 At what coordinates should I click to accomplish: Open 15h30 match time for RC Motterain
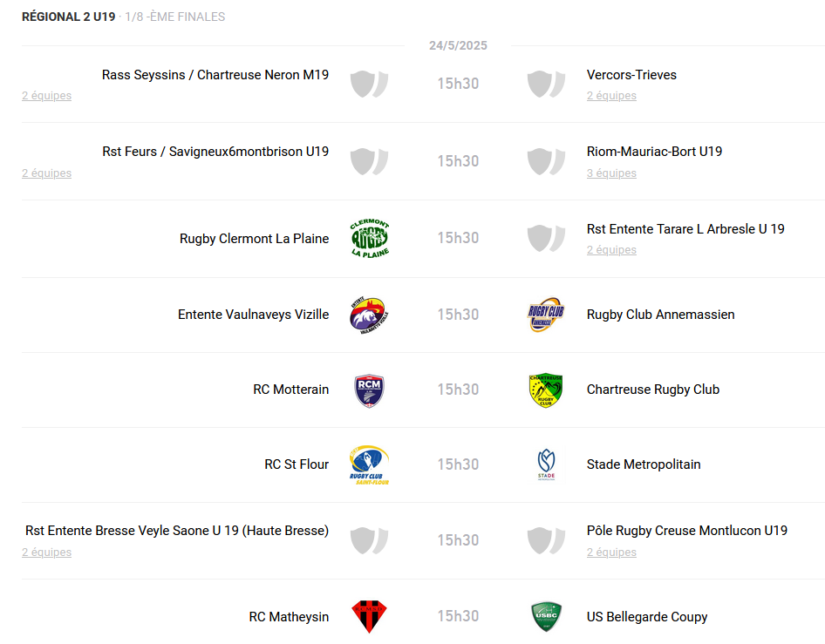point(458,390)
